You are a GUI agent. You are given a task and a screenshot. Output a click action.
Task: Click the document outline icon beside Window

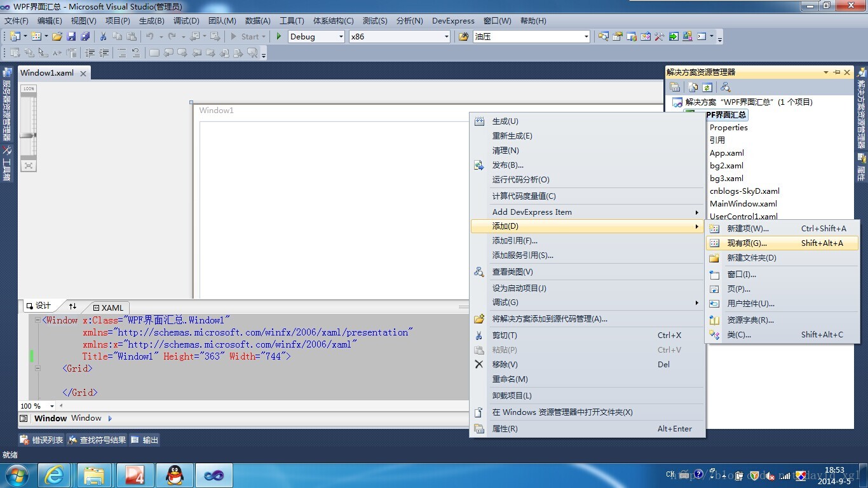tap(24, 419)
